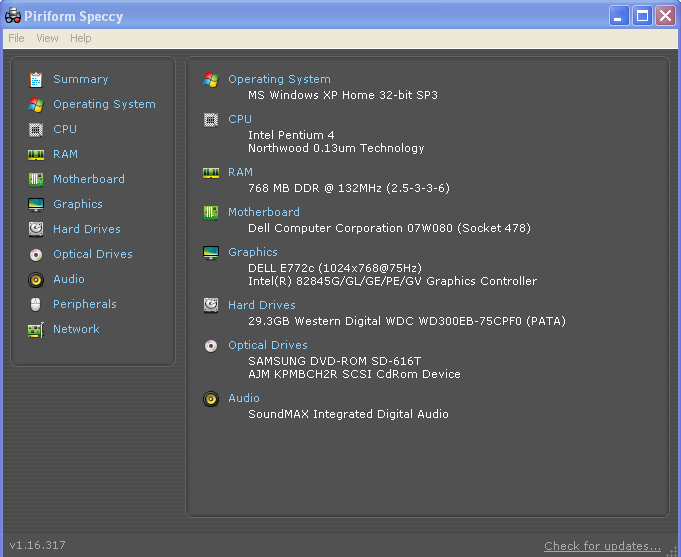Click the Operating System Windows flag sidebar icon

pyautogui.click(x=36, y=105)
